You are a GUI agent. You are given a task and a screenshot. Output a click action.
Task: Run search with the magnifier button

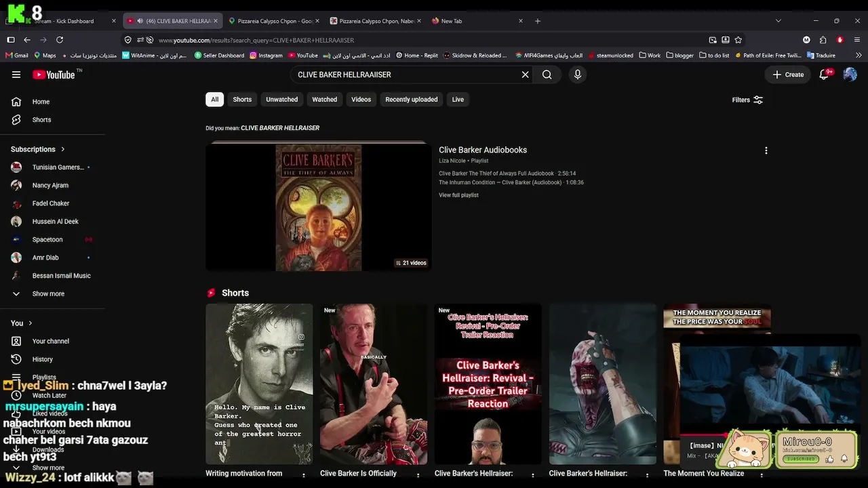tap(547, 75)
